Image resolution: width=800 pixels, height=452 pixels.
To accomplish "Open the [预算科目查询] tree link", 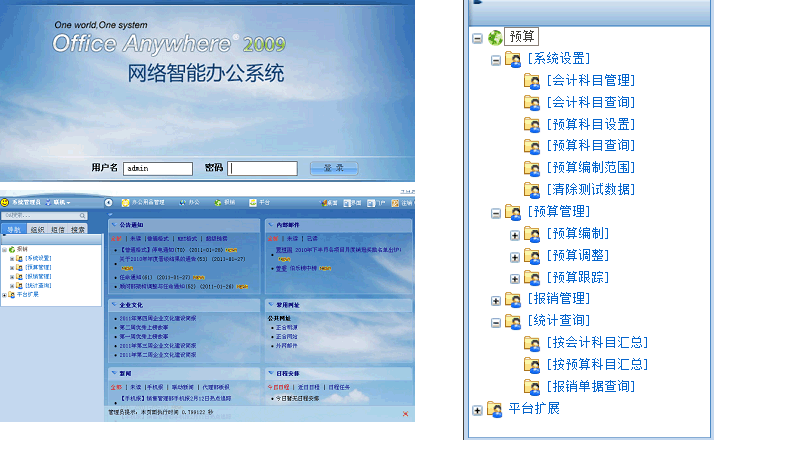I will [x=591, y=146].
